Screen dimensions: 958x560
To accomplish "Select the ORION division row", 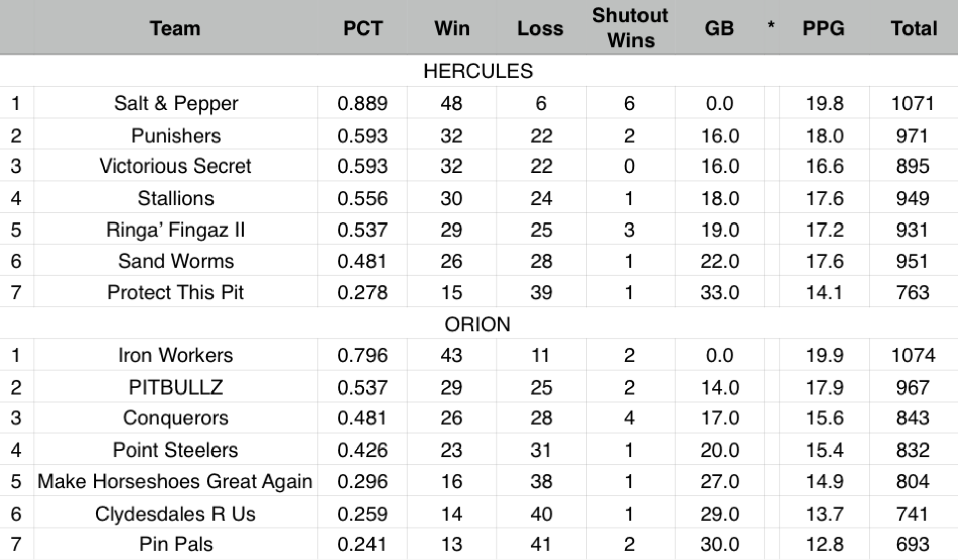I will click(x=477, y=324).
